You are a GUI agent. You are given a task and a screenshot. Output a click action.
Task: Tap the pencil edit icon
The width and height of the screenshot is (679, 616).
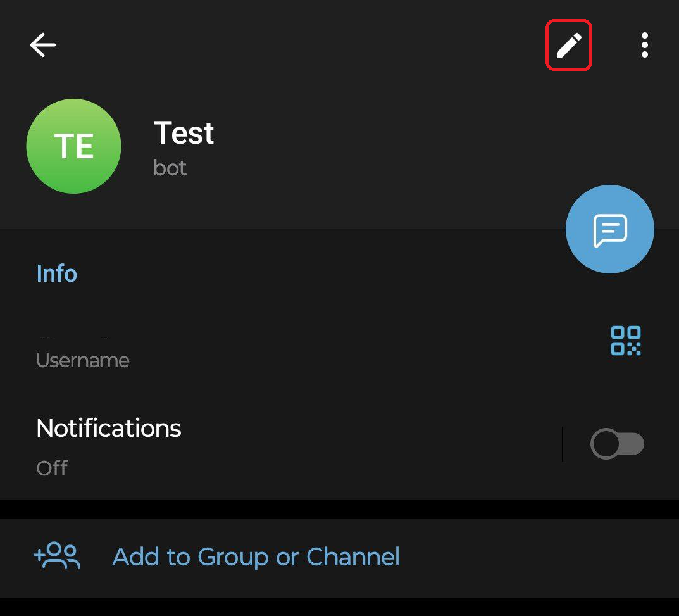coord(568,45)
